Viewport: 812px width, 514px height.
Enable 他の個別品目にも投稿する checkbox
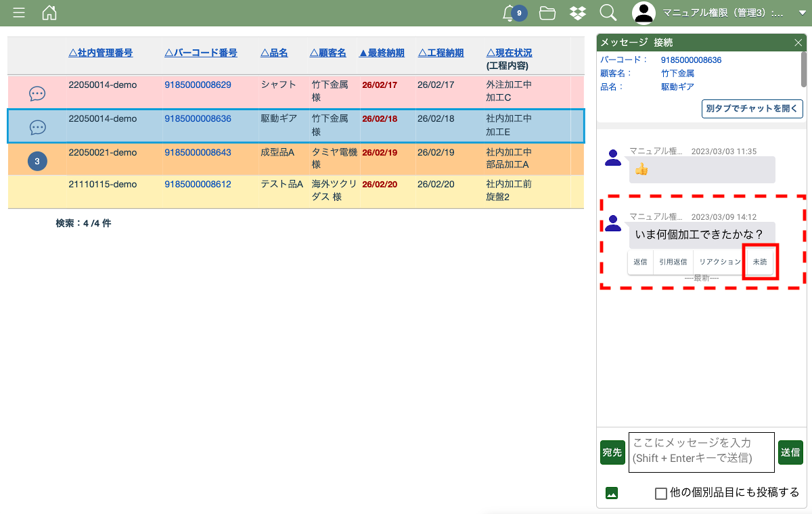(x=661, y=494)
